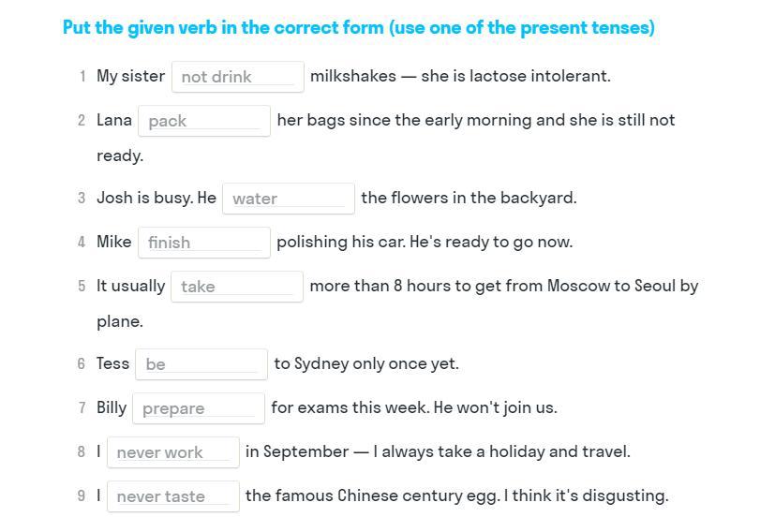Click the 'not drink' input field
Viewport: 760px width, 532px height.
pos(237,77)
